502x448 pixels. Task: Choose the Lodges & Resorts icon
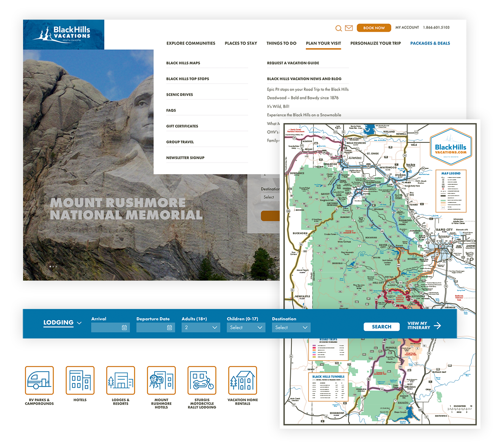[121, 380]
